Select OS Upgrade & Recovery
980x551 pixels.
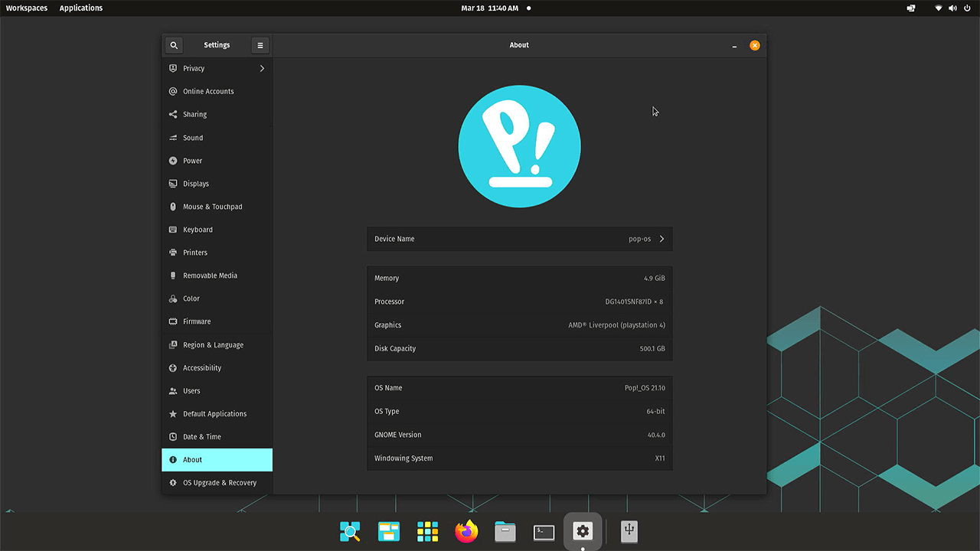pos(219,483)
